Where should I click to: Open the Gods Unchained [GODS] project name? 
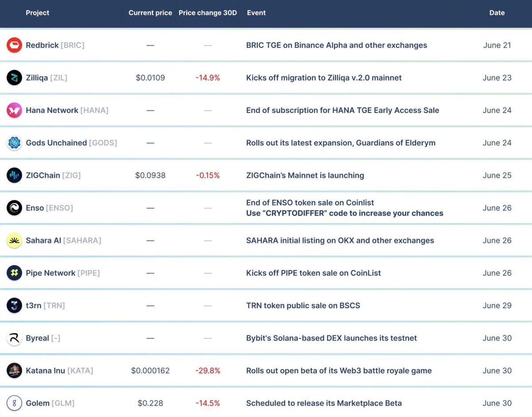click(x=71, y=143)
